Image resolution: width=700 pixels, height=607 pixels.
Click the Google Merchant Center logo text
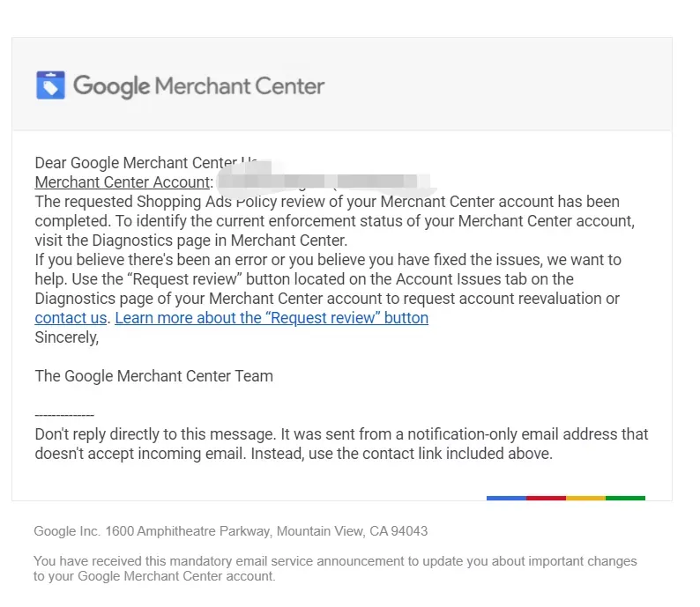pyautogui.click(x=199, y=86)
